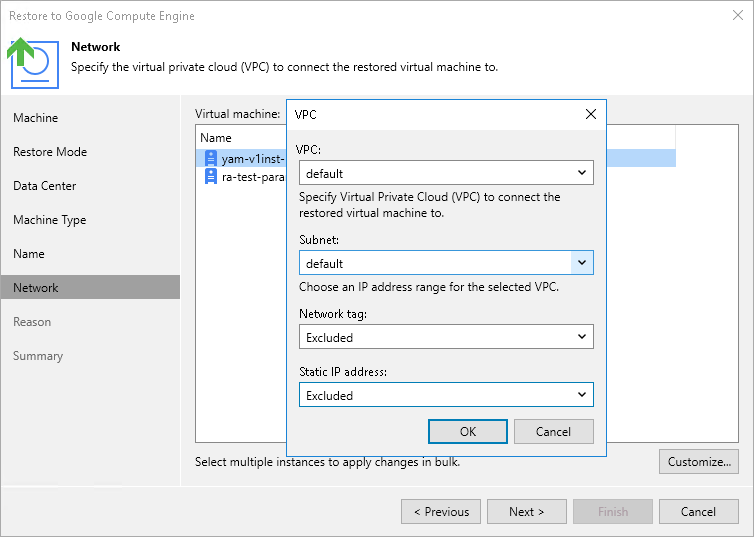This screenshot has height=537, width=754.
Task: Click 'Select multiple instances to apply changes' text
Action: (327, 462)
